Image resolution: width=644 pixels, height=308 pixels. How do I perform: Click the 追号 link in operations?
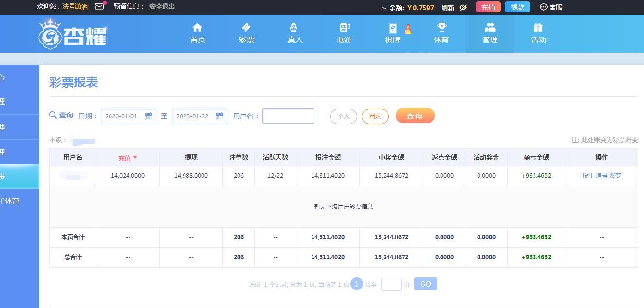point(602,176)
